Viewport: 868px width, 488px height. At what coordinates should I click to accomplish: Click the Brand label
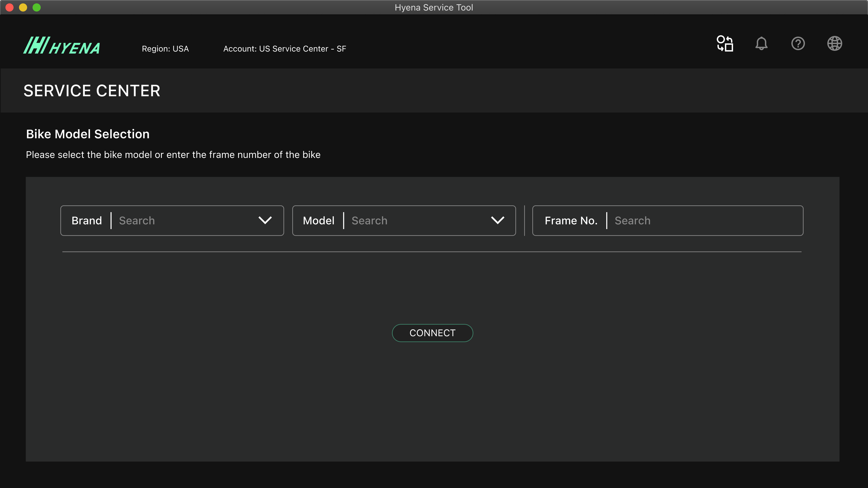click(87, 221)
